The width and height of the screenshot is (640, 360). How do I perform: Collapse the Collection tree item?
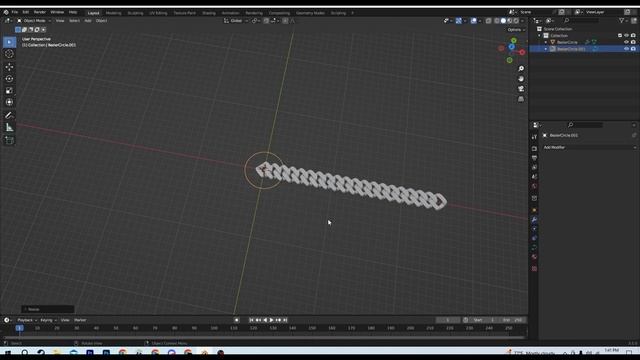(x=540, y=36)
